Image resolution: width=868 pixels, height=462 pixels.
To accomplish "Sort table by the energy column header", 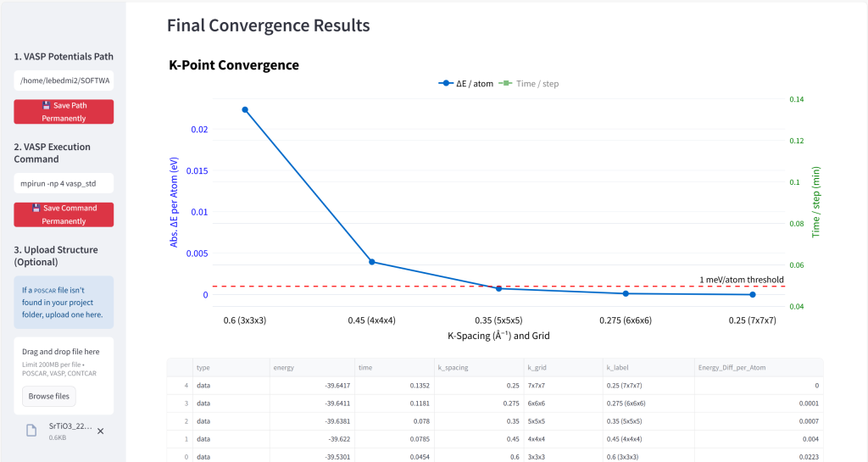I will [312, 367].
